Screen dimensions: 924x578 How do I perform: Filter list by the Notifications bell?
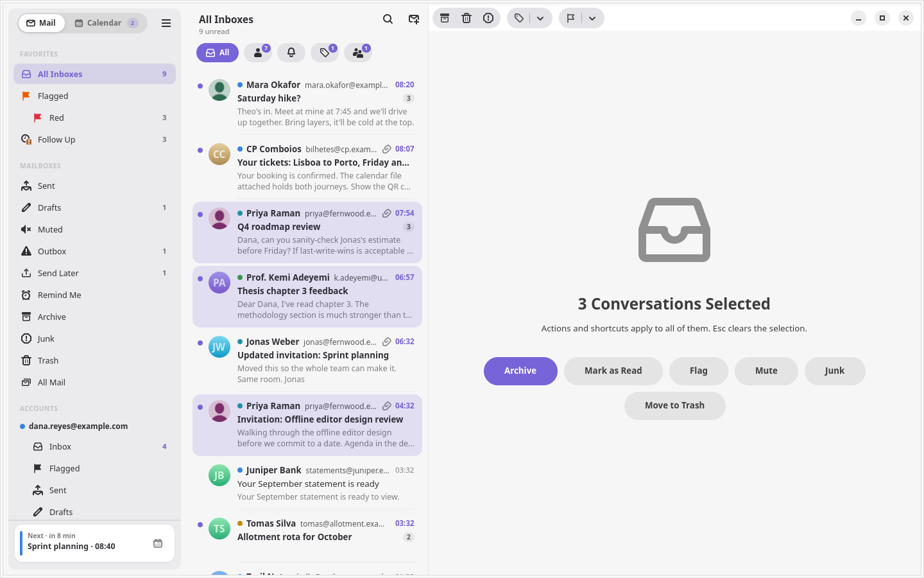coord(291,53)
